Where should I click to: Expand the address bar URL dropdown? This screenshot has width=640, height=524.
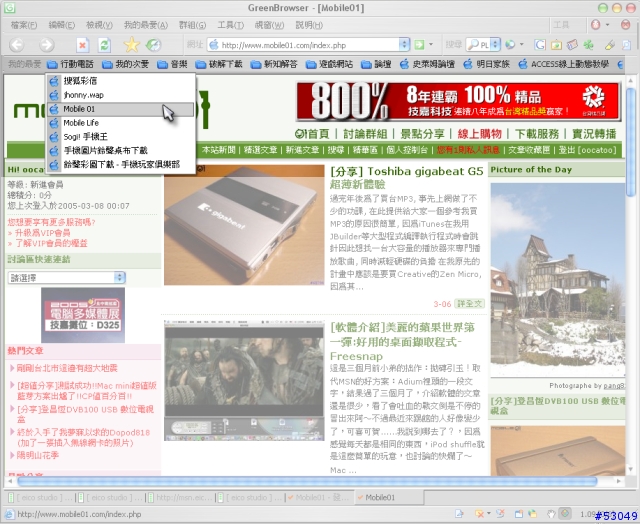(x=404, y=44)
